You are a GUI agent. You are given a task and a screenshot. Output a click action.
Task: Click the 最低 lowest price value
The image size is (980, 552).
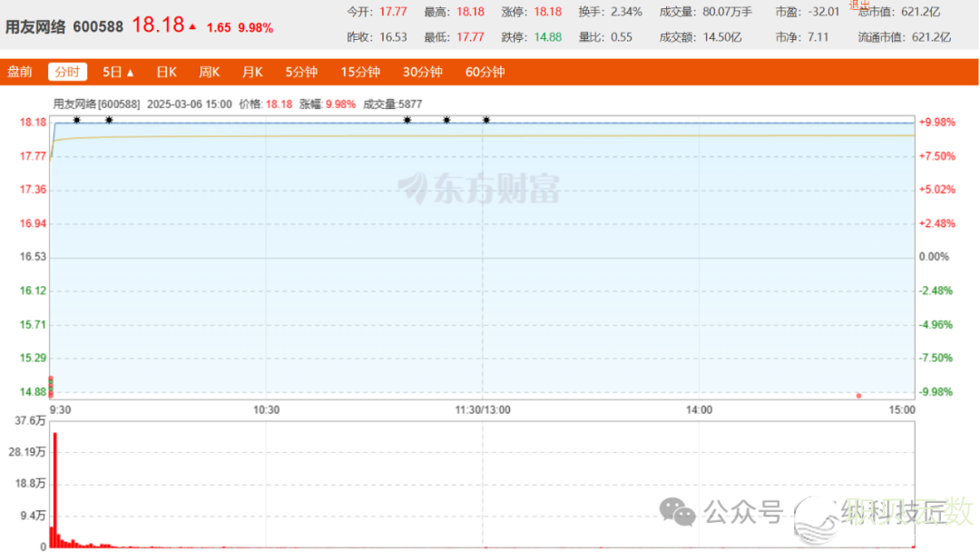[471, 37]
